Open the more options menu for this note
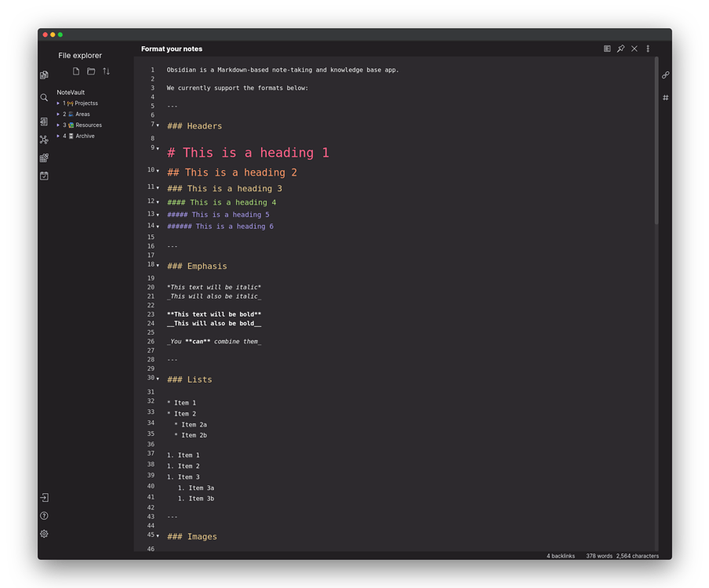Viewport: 709px width, 588px height. [x=647, y=49]
